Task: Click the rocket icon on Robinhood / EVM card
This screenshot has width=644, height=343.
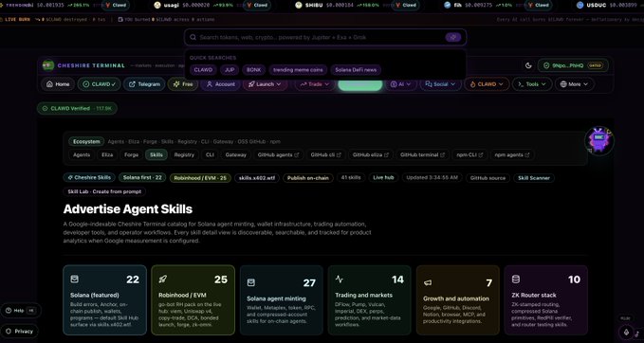Action: click(x=162, y=279)
